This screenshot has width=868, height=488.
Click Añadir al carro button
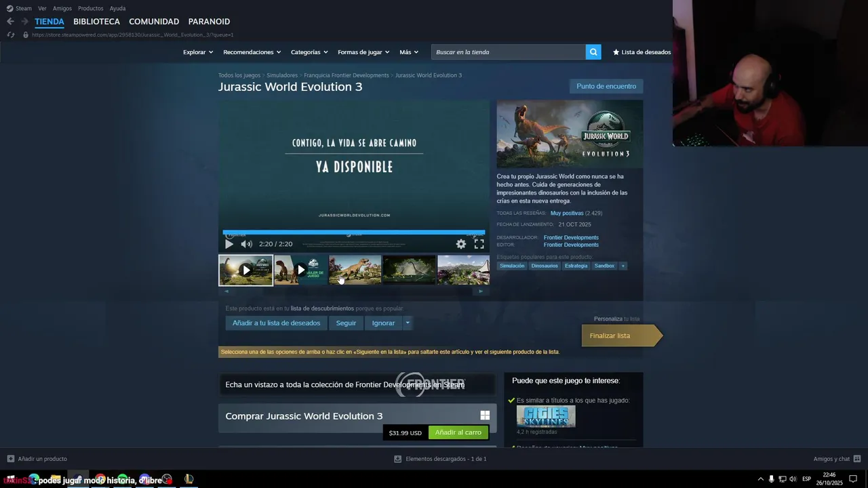458,432
